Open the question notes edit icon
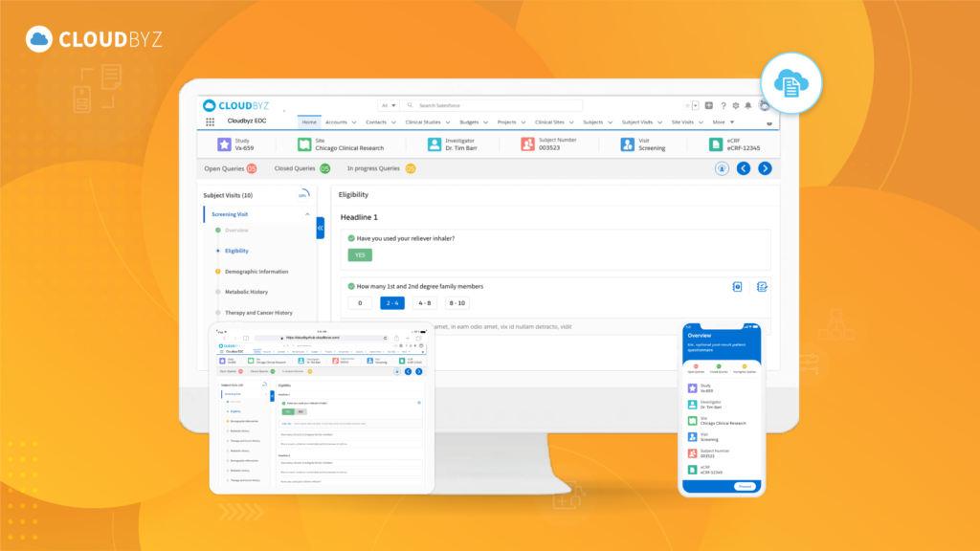980x551 pixels. tap(763, 286)
